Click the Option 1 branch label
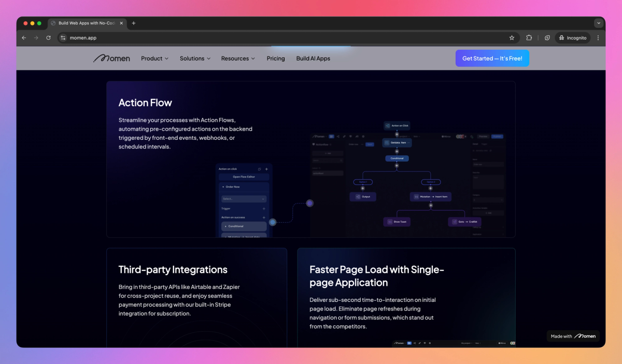622x364 pixels. coord(363,182)
